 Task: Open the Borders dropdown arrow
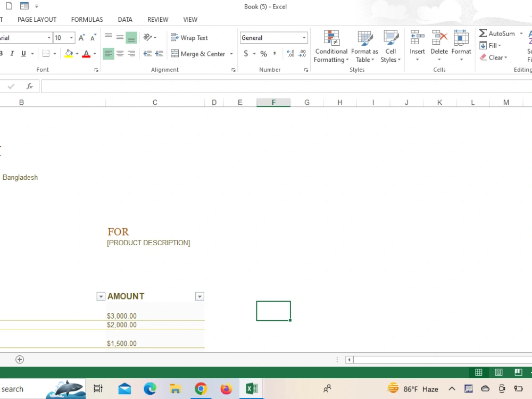[55, 54]
